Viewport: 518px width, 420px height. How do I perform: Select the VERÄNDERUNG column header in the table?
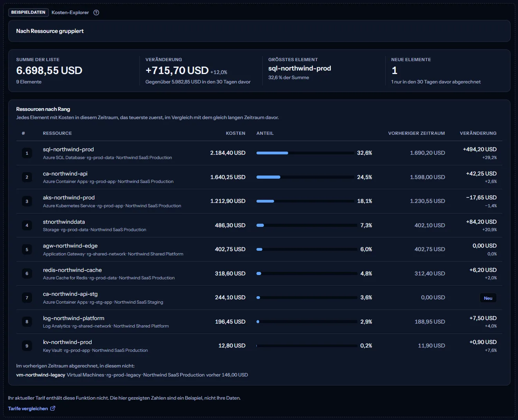pyautogui.click(x=478, y=133)
